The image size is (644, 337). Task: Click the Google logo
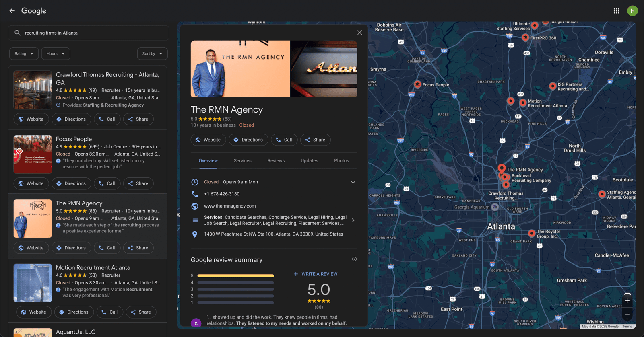click(x=34, y=11)
